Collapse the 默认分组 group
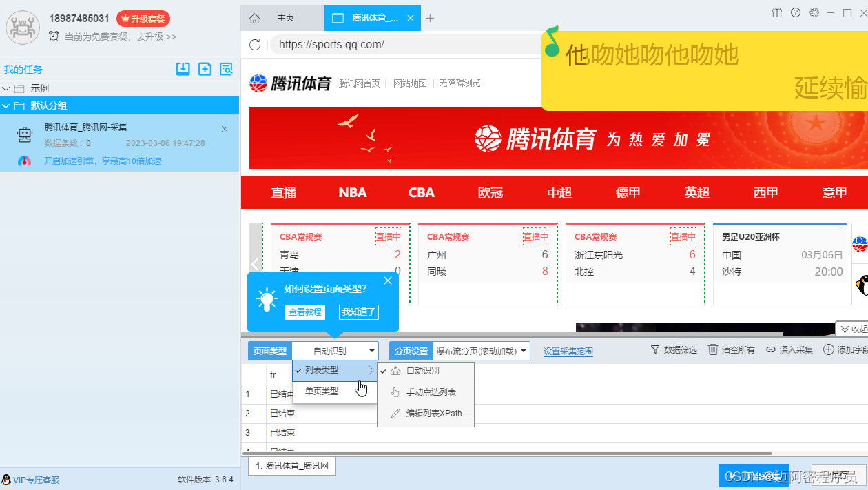This screenshot has height=490, width=868. pyautogui.click(x=6, y=105)
